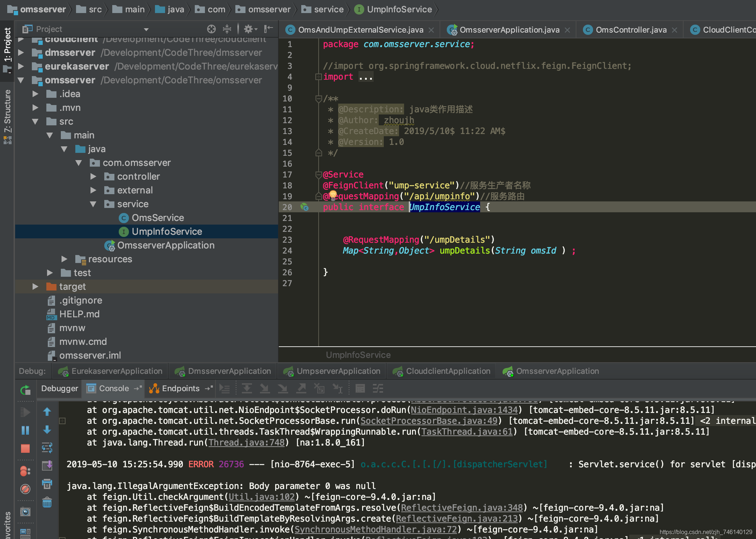Click the Rerun OmsserverApplication icon
Screen dimensions: 756x539
tap(25, 390)
